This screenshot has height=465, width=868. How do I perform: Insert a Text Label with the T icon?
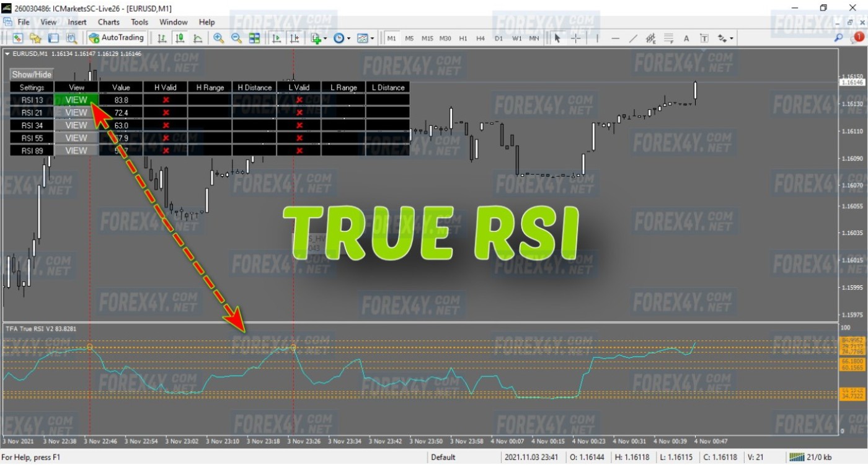(704, 38)
